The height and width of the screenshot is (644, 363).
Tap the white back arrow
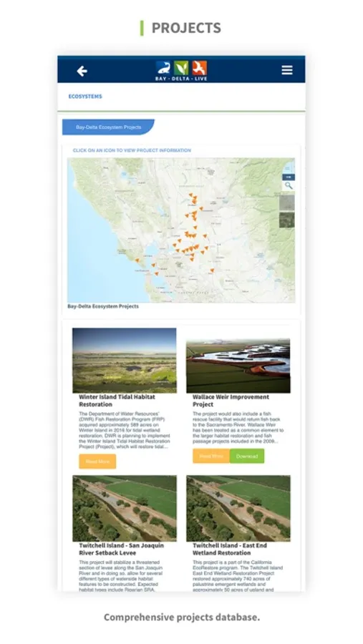(82, 71)
